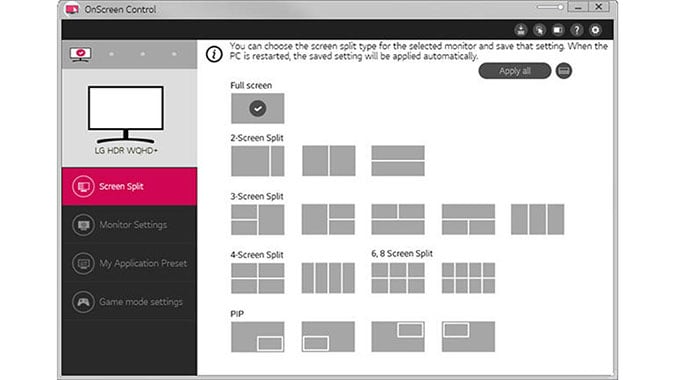Image resolution: width=676 pixels, height=380 pixels.
Task: Close the OnScreen Control window
Action: point(598,7)
